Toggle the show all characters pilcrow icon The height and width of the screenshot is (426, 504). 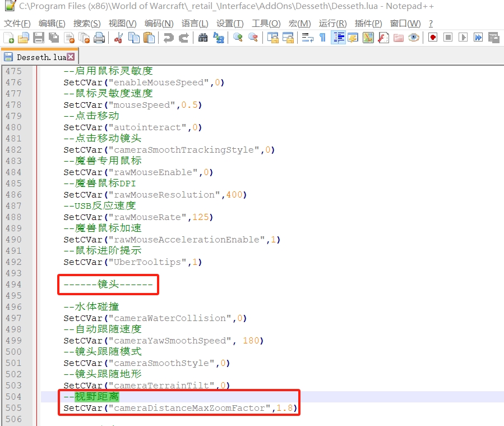322,38
